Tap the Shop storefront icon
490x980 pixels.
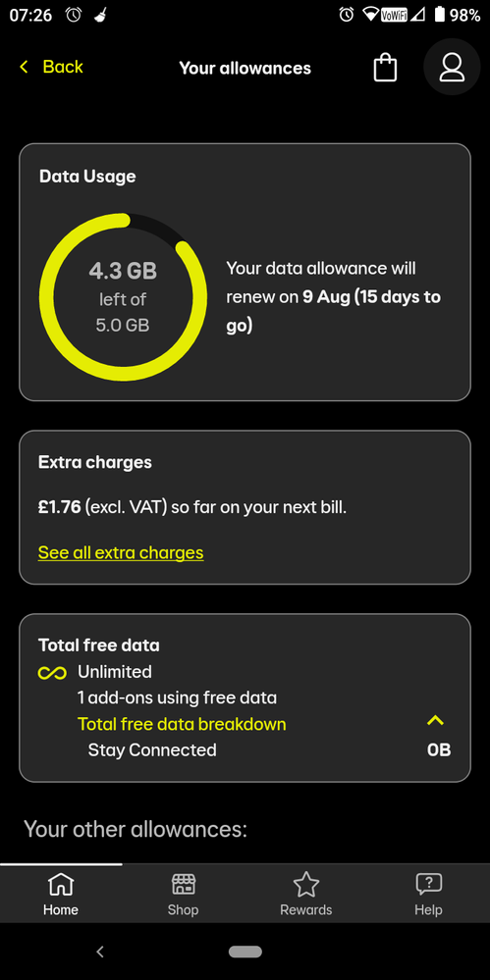183,885
